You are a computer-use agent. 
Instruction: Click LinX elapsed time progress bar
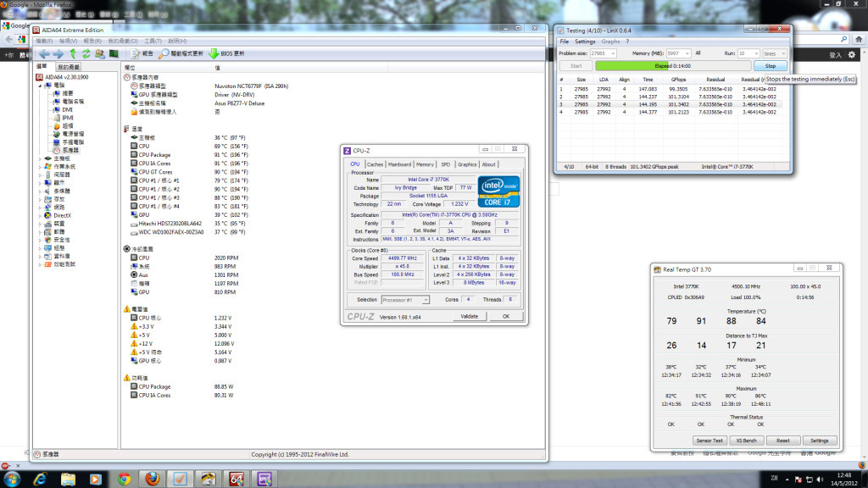click(x=672, y=66)
